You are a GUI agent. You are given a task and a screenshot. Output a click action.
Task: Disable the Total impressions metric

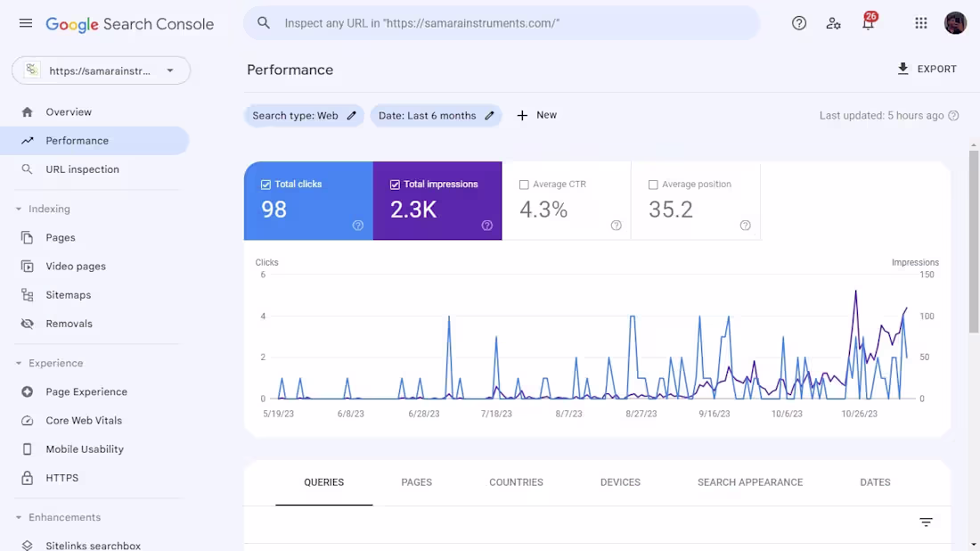tap(394, 184)
